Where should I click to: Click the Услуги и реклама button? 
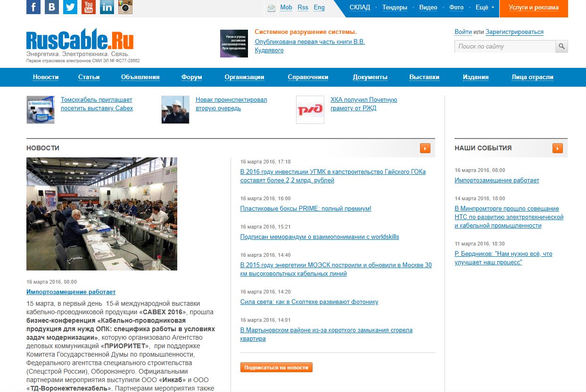click(533, 8)
